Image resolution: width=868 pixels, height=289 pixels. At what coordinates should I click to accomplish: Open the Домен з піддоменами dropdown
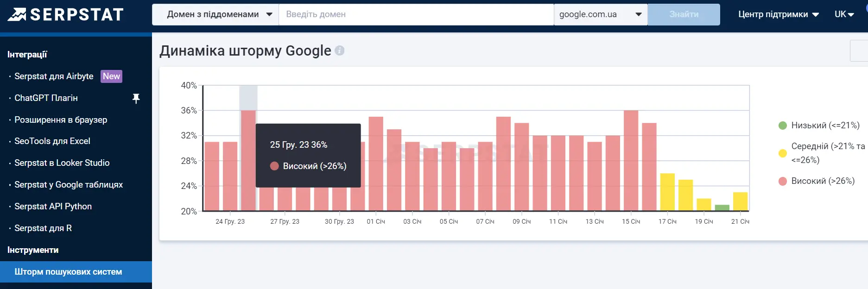[x=215, y=14]
